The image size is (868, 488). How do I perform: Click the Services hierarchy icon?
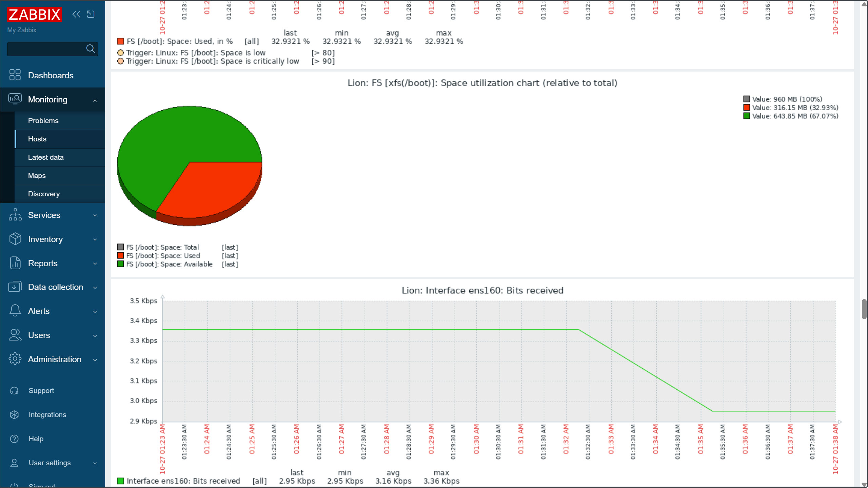coord(15,215)
